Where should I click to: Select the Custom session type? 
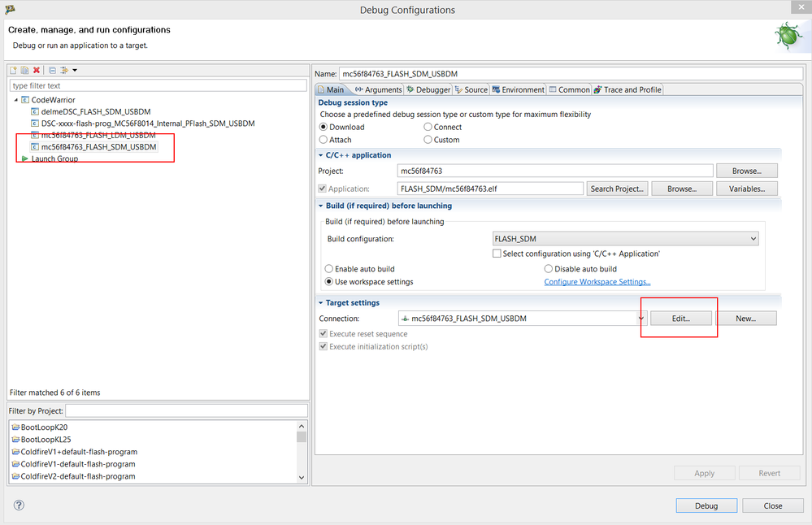click(428, 140)
